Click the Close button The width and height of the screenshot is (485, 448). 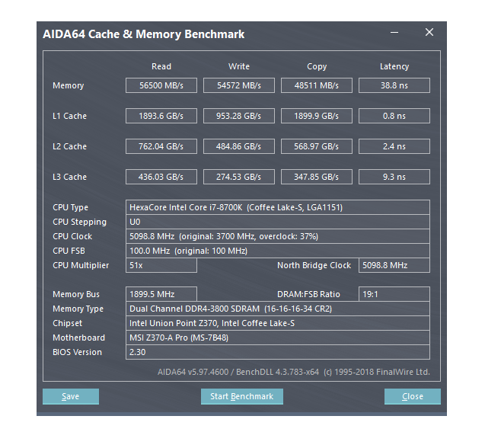point(413,396)
